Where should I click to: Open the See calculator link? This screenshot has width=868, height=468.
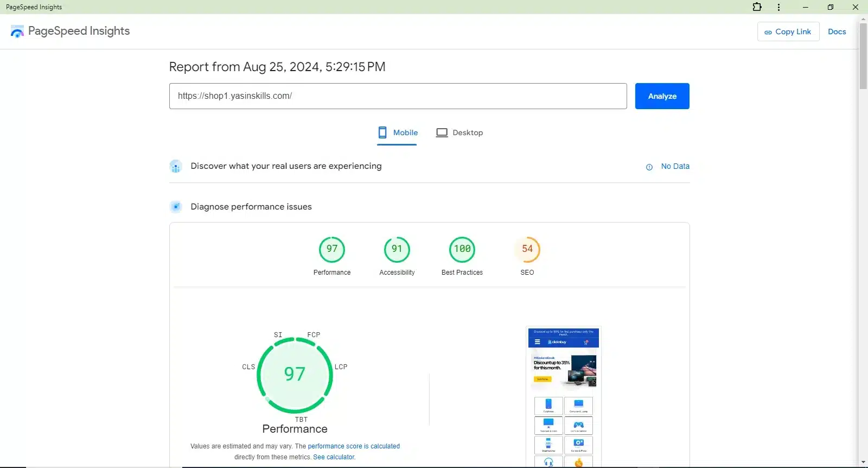pos(334,457)
